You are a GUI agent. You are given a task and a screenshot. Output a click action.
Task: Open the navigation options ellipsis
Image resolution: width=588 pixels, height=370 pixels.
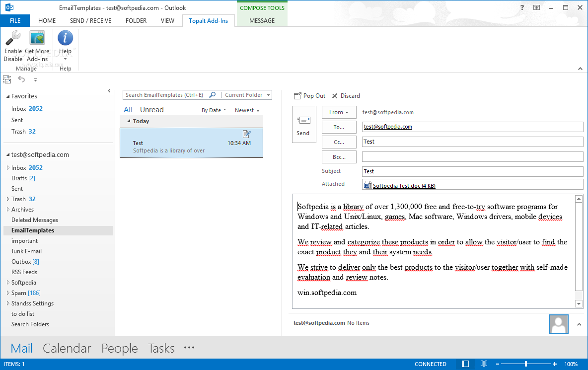pos(189,348)
